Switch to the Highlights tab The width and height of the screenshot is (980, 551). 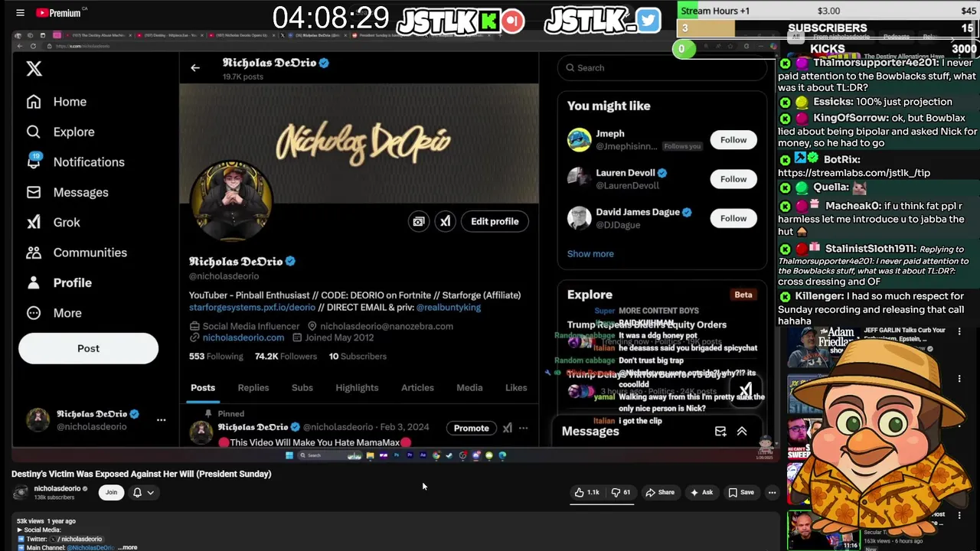pos(357,388)
